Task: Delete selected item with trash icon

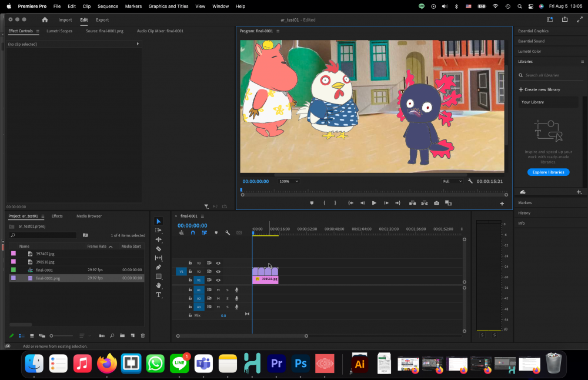Action: tap(142, 336)
